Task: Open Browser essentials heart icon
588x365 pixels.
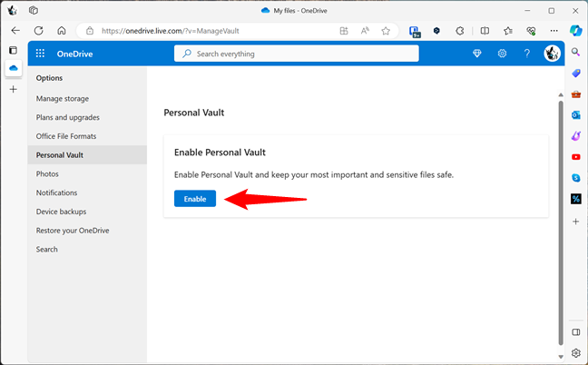Action: click(531, 31)
